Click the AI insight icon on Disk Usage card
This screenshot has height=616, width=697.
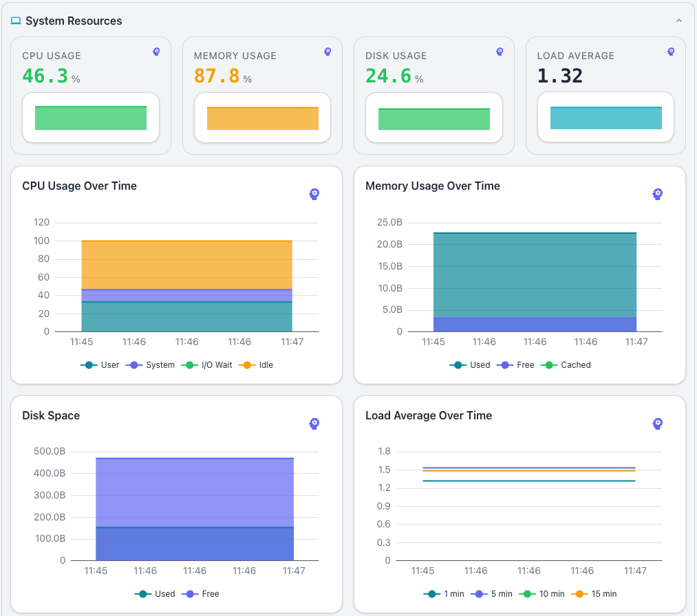500,52
